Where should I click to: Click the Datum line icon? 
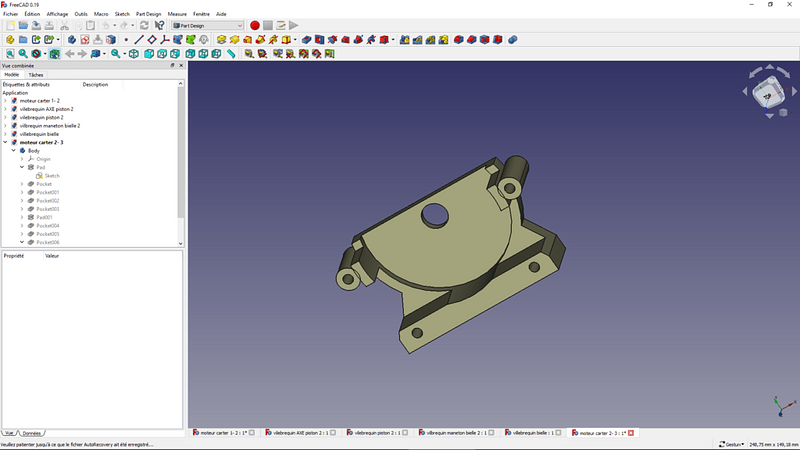pyautogui.click(x=139, y=40)
